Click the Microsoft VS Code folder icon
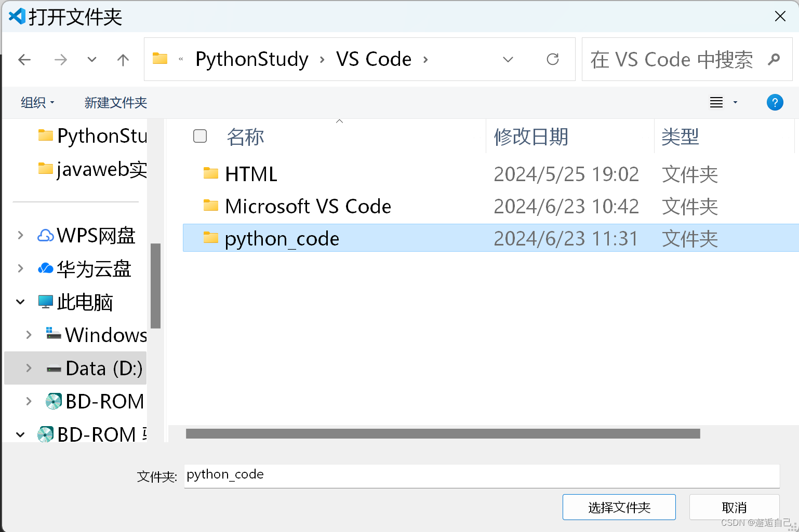The width and height of the screenshot is (799, 532). pyautogui.click(x=210, y=205)
